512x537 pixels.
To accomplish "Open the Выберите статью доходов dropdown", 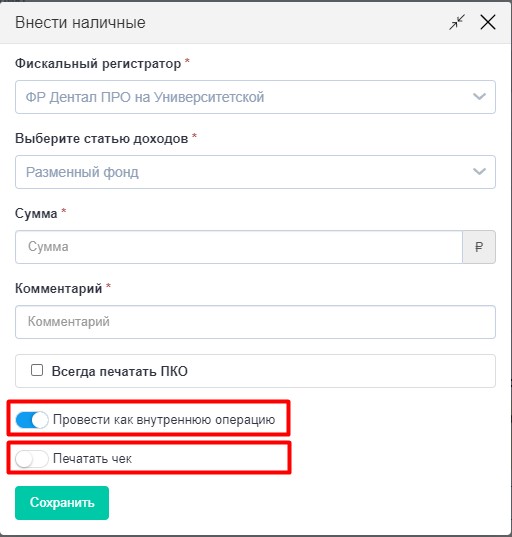I will (255, 172).
